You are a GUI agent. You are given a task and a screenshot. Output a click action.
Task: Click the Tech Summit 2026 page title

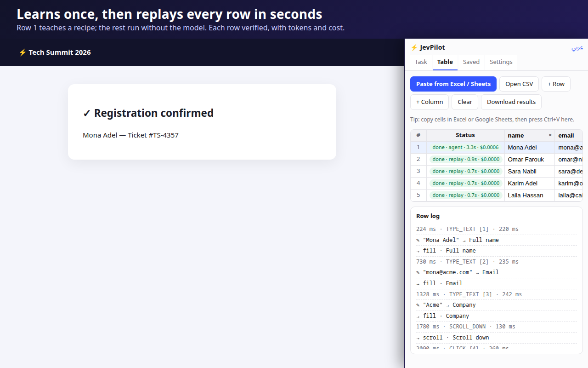coord(55,52)
